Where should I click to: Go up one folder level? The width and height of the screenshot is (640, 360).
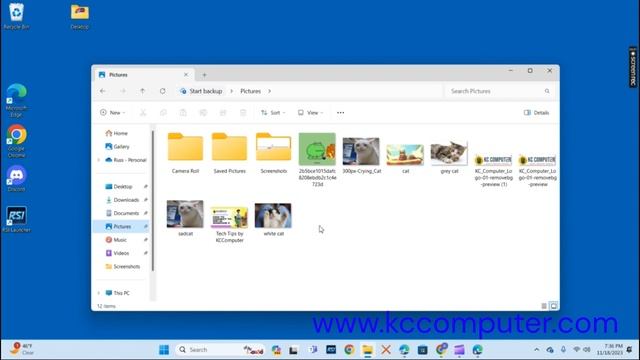(x=142, y=91)
